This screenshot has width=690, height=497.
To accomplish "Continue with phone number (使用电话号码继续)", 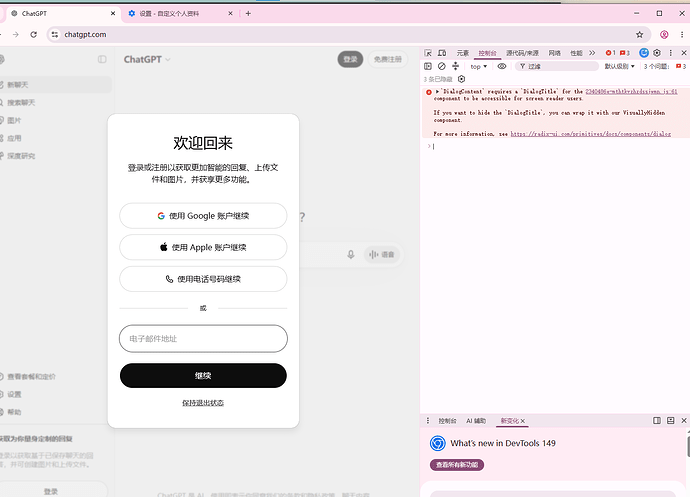I will click(x=203, y=279).
